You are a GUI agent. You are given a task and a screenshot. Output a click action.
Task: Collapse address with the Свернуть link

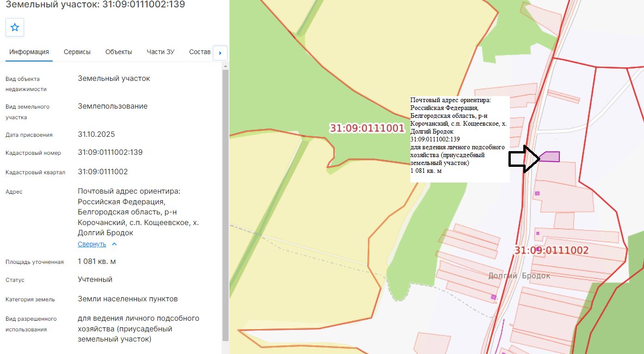[x=92, y=244]
